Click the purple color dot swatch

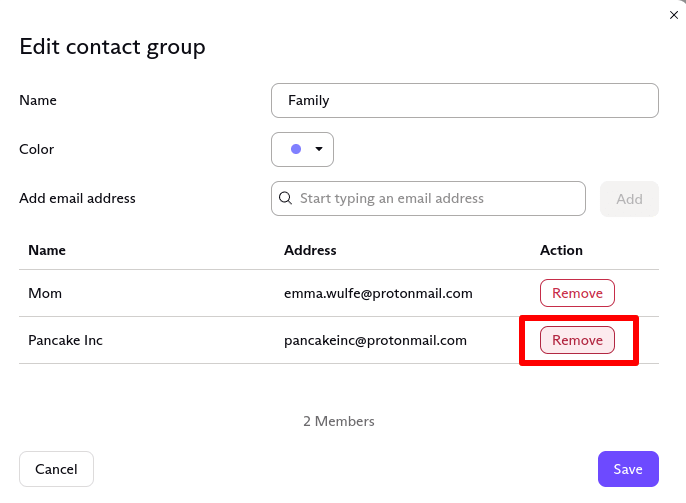tap(296, 149)
